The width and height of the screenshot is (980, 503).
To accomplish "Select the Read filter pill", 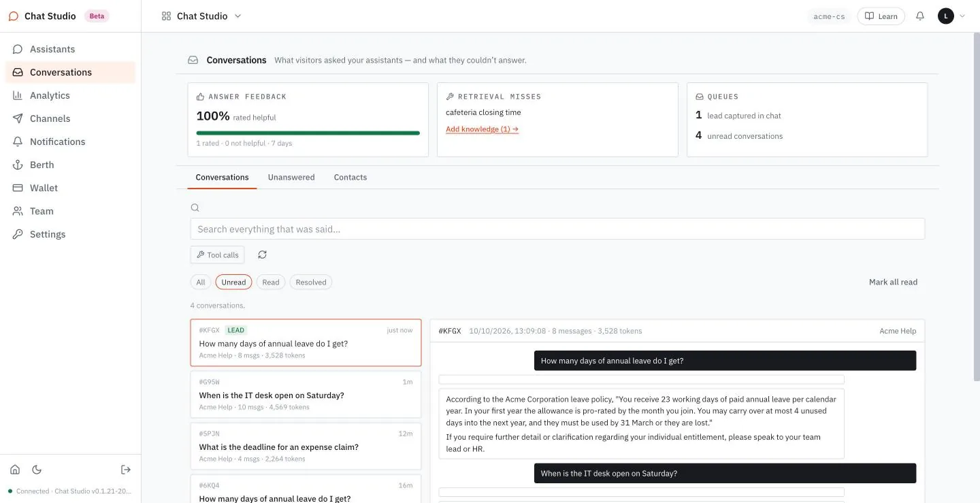I will pos(271,282).
